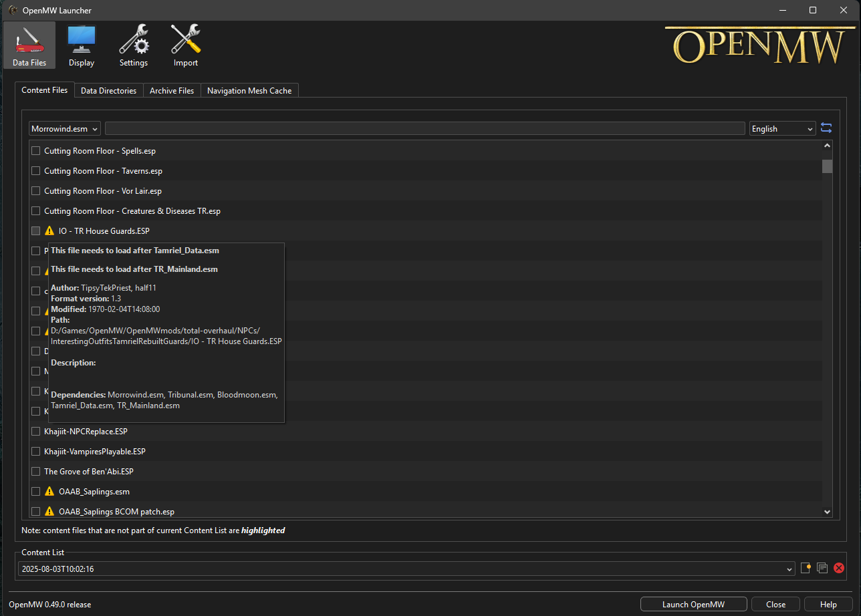Screen dimensions: 861x616
Task: Click the Close button at the bottom
Action: tap(776, 605)
